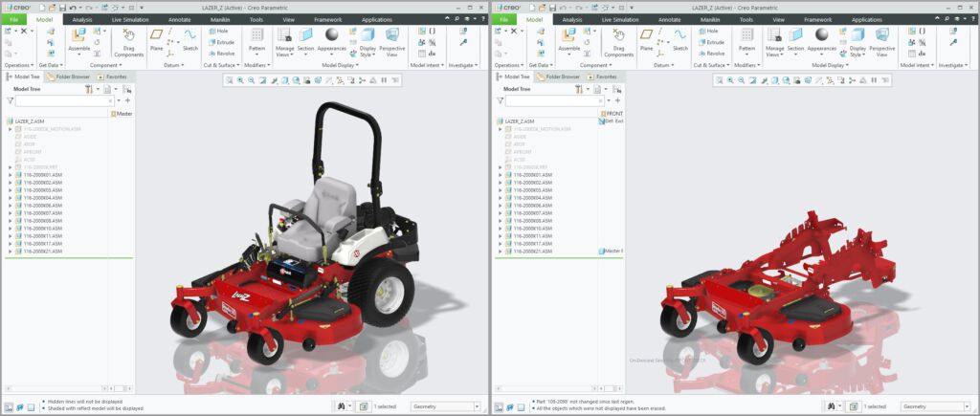Open Appearances sphere icon in left window
The width and height of the screenshot is (980, 416).
pyautogui.click(x=331, y=34)
